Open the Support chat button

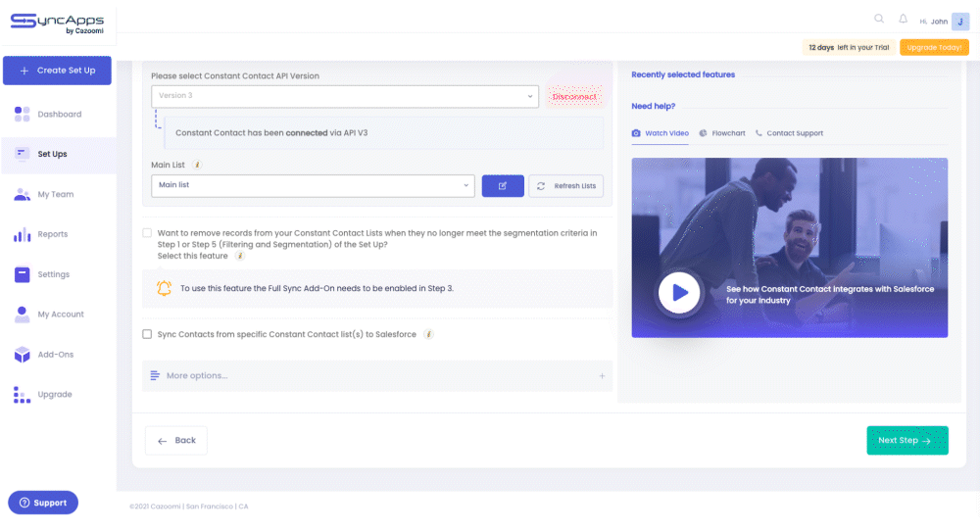pyautogui.click(x=43, y=503)
